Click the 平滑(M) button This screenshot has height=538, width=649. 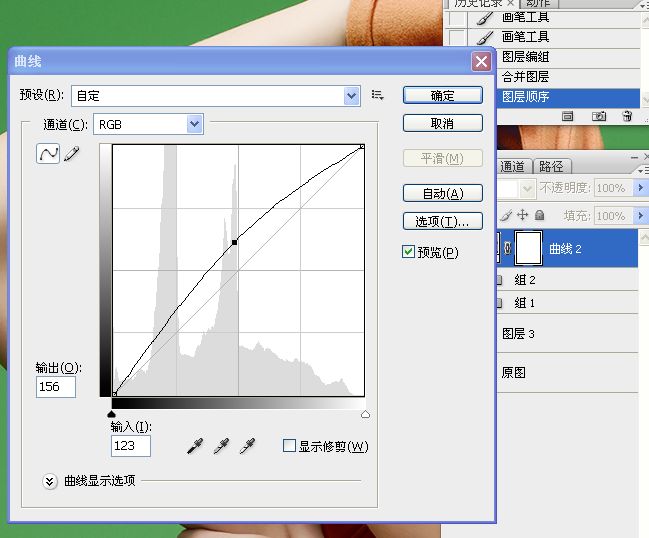(x=442, y=159)
